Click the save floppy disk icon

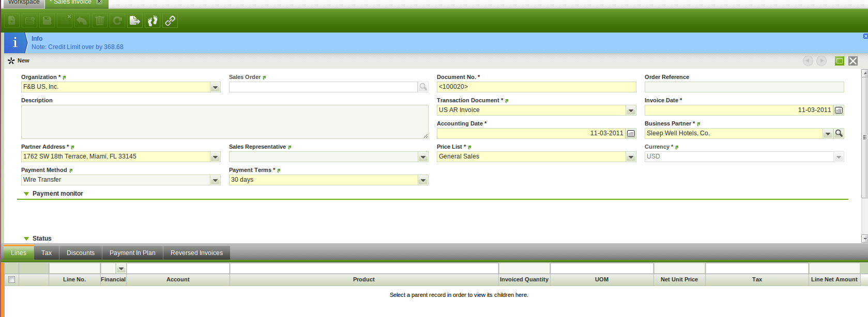[47, 21]
